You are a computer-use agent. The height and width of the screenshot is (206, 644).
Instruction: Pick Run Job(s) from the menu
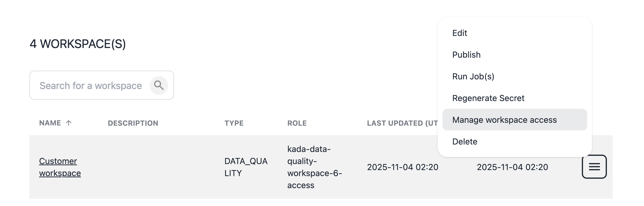coord(473,76)
